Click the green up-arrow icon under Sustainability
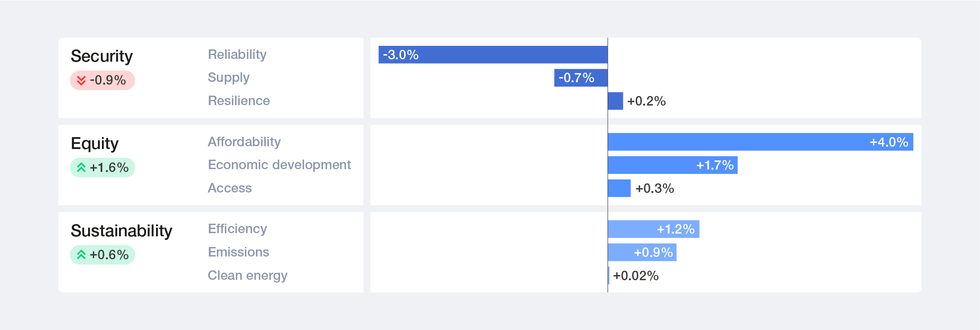The image size is (980, 330). 81,255
